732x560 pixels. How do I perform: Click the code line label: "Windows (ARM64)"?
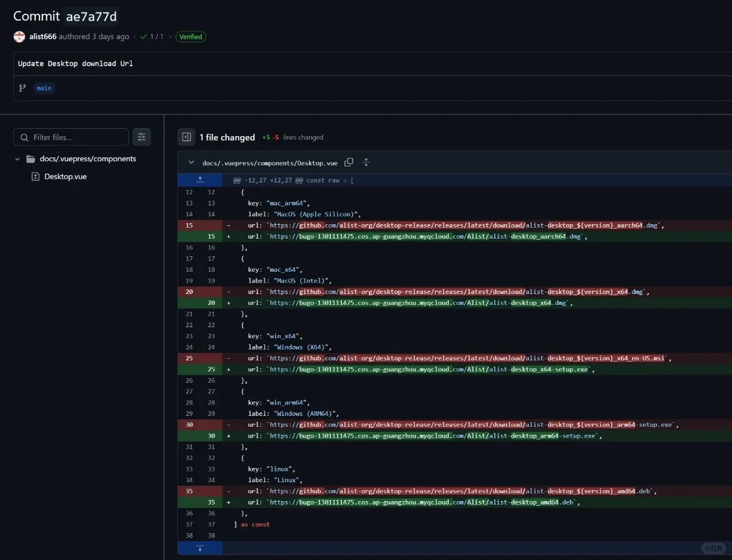tap(294, 414)
